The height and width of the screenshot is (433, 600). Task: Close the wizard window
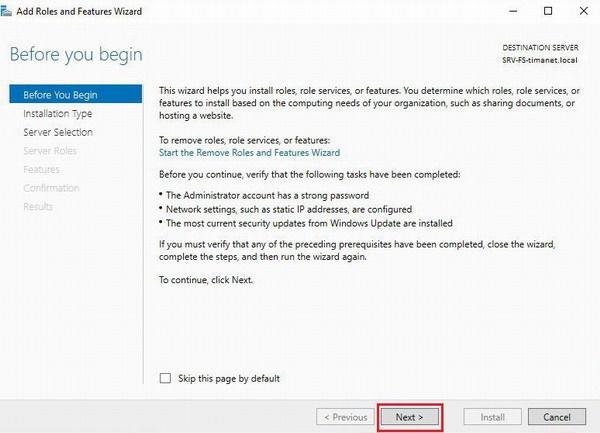click(584, 11)
